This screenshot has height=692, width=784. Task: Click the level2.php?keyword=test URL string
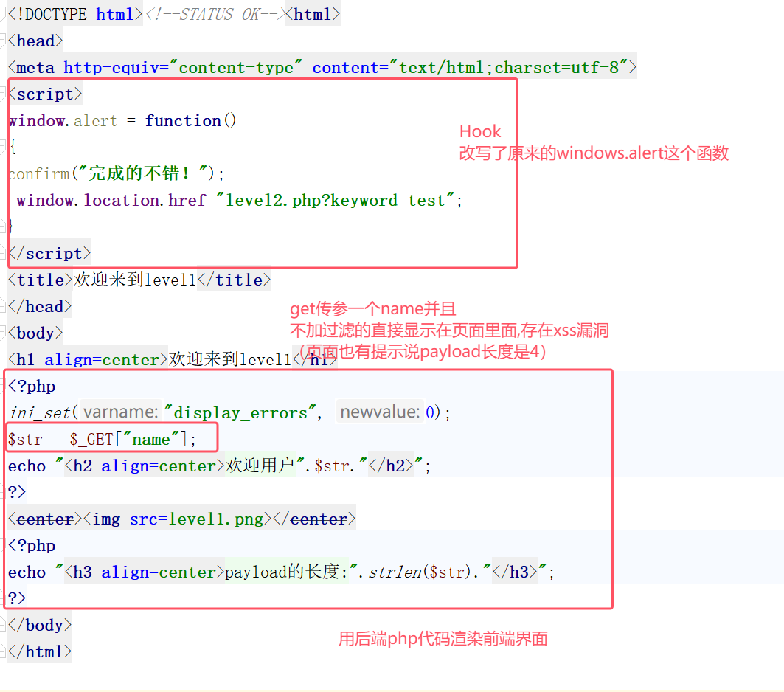[x=336, y=201]
